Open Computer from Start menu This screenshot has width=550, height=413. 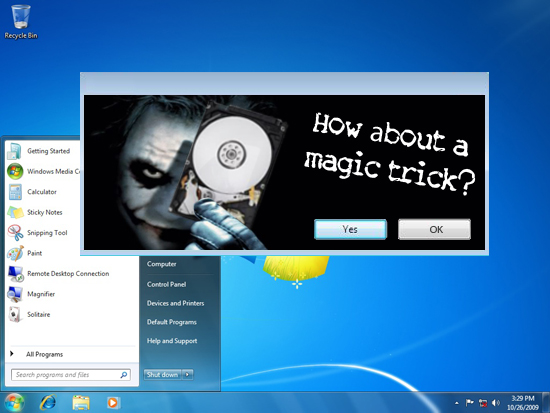(162, 264)
